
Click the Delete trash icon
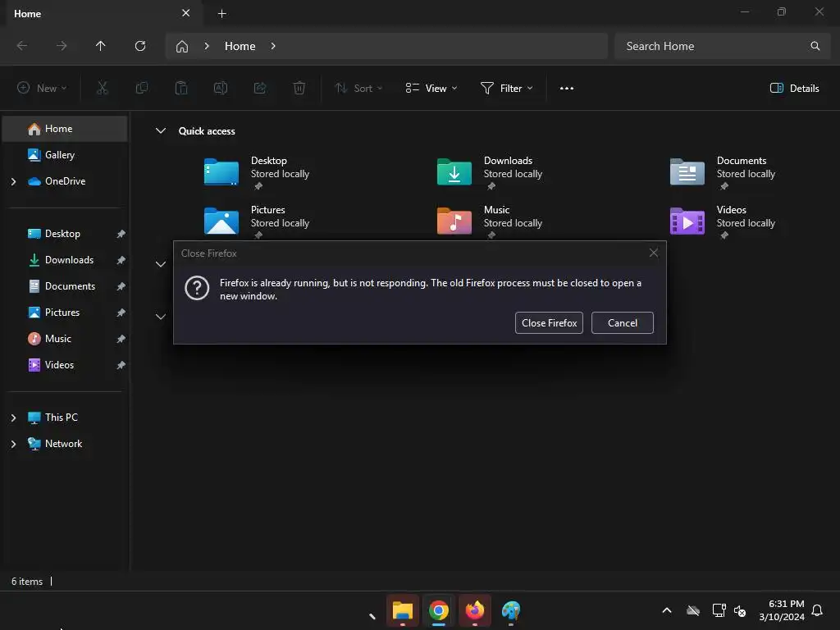point(299,88)
